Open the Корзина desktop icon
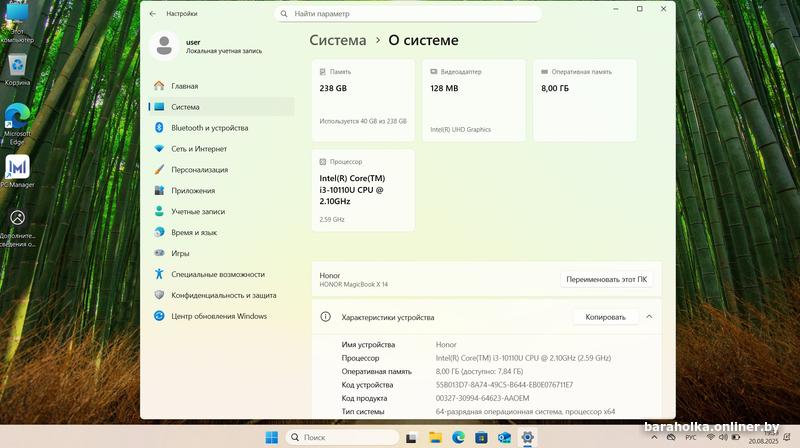The height and width of the screenshot is (448, 800). point(17,70)
